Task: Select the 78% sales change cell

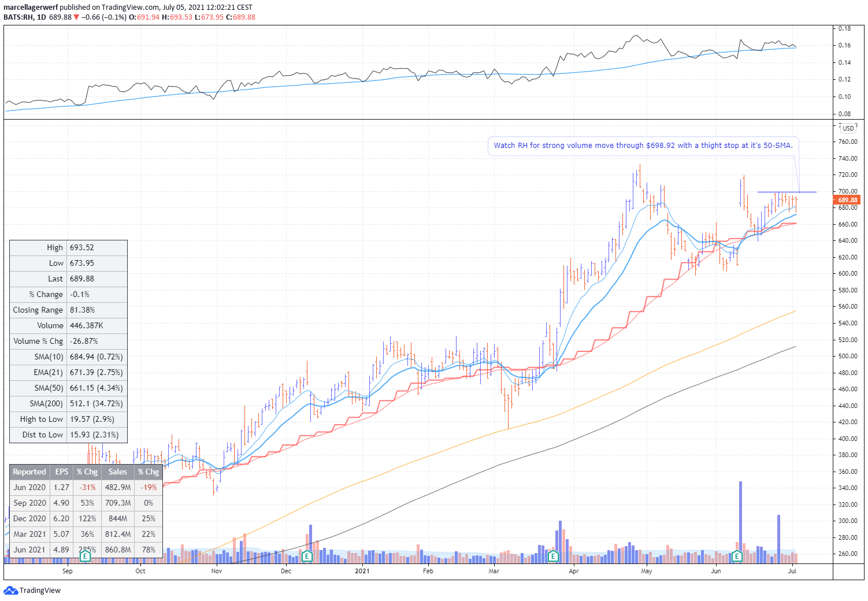Action: tap(149, 550)
